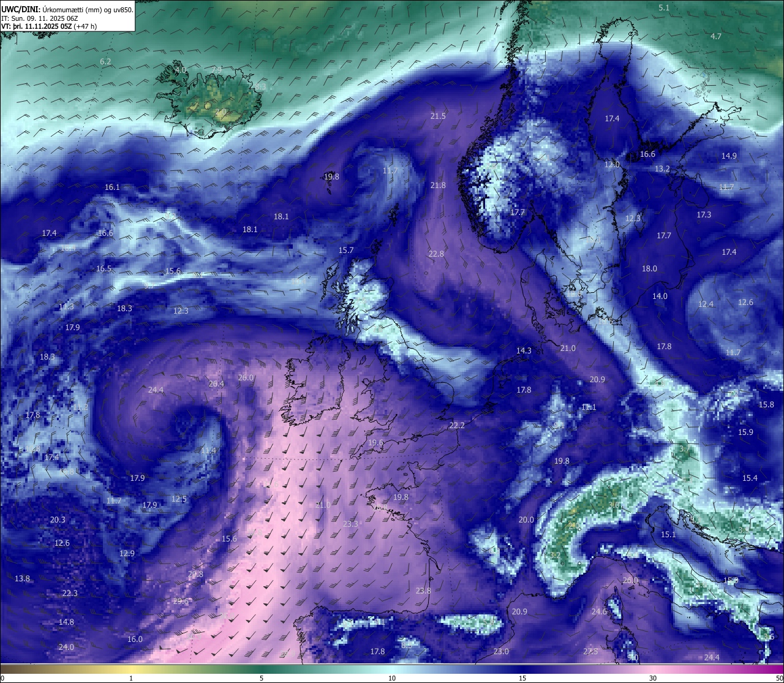Viewport: 784px width, 683px height.
Task: Click the 19.6 value label
Action: (x=375, y=442)
